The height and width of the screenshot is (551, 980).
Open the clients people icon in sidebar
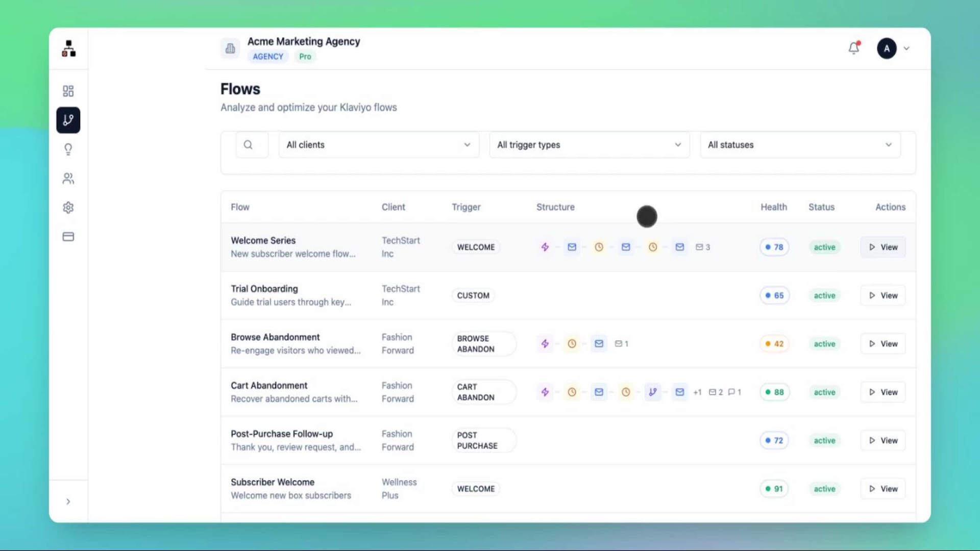pos(68,179)
